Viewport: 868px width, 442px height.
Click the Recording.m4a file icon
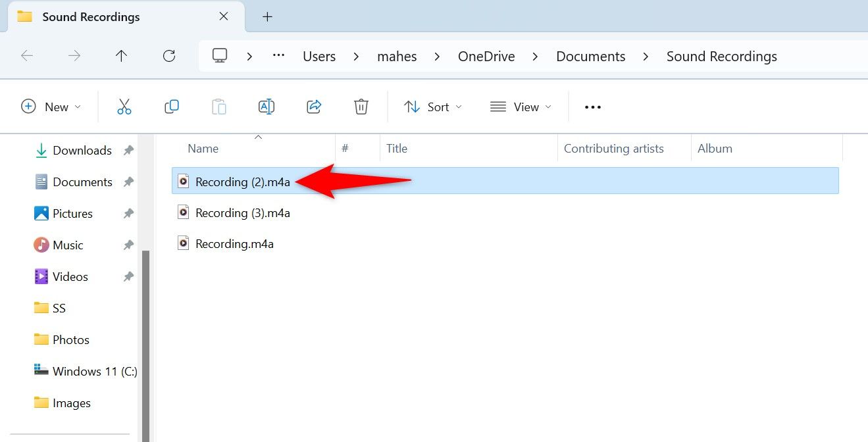tap(184, 243)
